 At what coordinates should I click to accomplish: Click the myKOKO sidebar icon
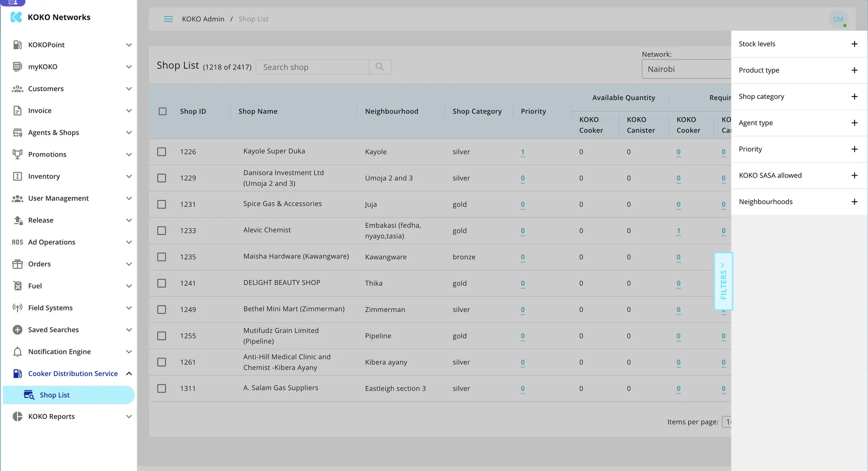(17, 67)
